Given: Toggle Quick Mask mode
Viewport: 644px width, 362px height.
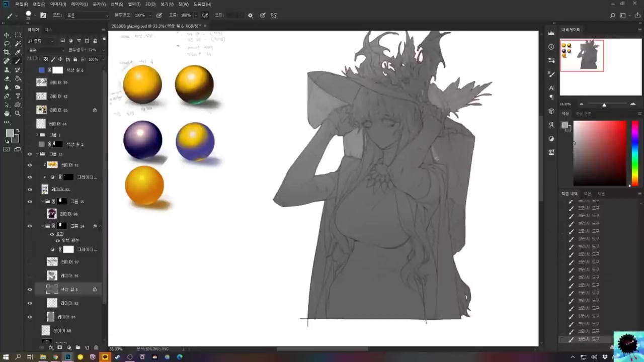Looking at the screenshot, I should (7, 149).
